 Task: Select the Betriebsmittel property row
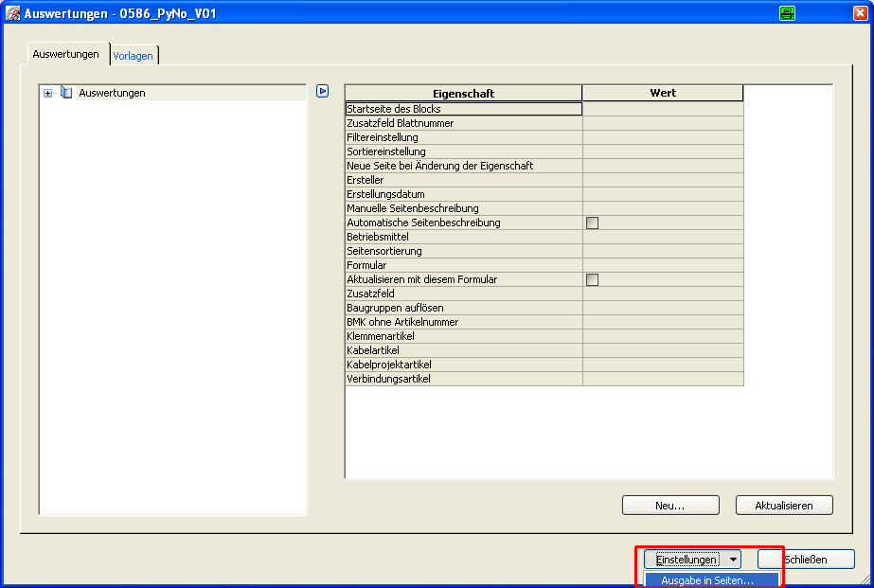click(x=464, y=237)
